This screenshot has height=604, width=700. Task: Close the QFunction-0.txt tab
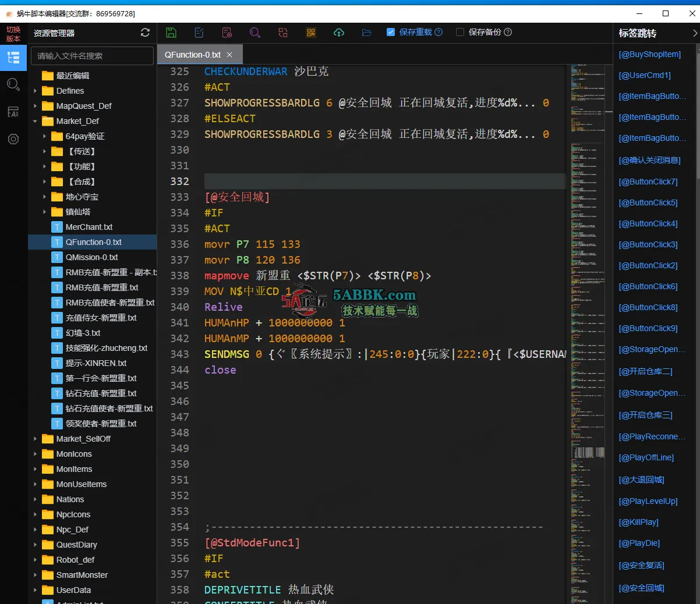229,55
